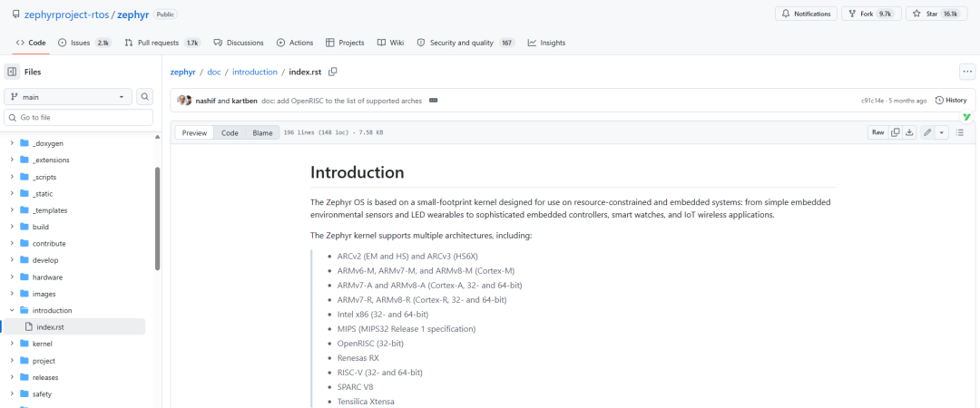Go to doc folder in breadcrumb
Image resolution: width=980 pixels, height=408 pixels.
coord(214,72)
